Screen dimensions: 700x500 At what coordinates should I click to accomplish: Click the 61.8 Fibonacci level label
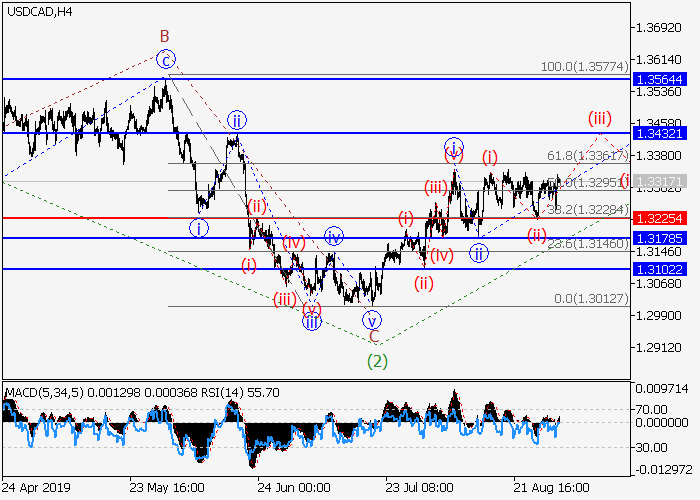coord(592,156)
